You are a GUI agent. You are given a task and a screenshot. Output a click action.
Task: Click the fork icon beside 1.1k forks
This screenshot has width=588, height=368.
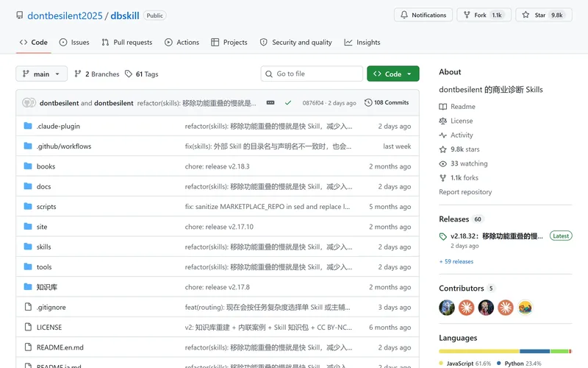443,178
